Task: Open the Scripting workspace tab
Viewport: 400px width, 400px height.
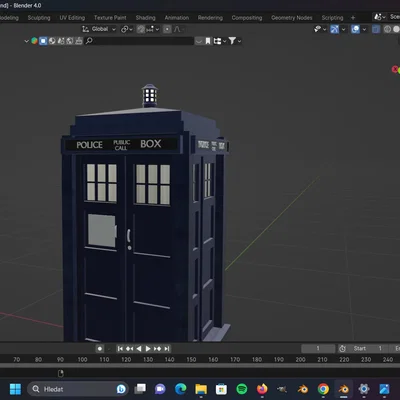Action: (332, 18)
